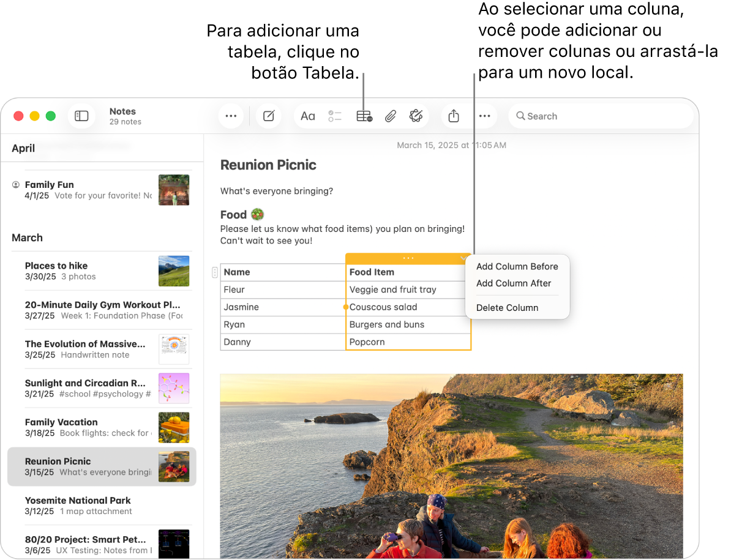Click the Couscous salad cell
731x560 pixels.
408,307
